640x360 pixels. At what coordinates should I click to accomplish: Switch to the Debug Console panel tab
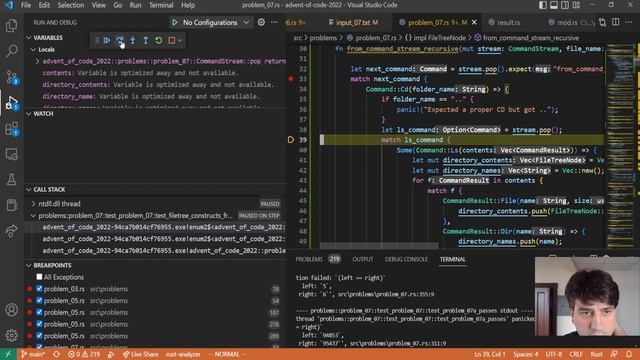coord(406,259)
